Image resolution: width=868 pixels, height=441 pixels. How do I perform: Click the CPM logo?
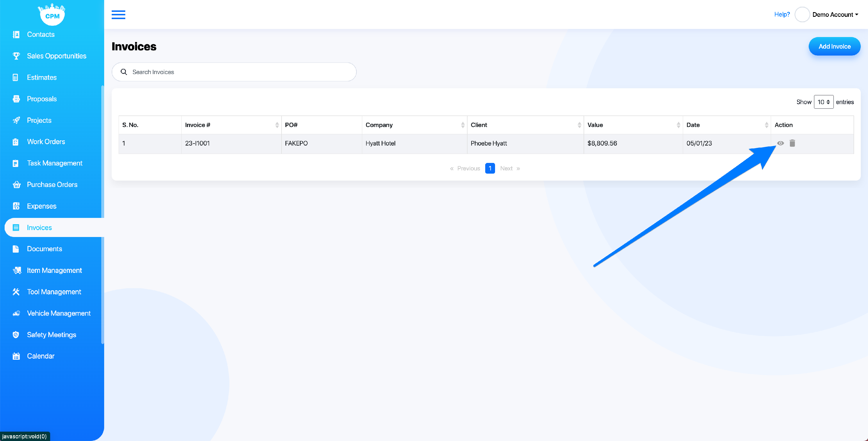click(x=52, y=14)
